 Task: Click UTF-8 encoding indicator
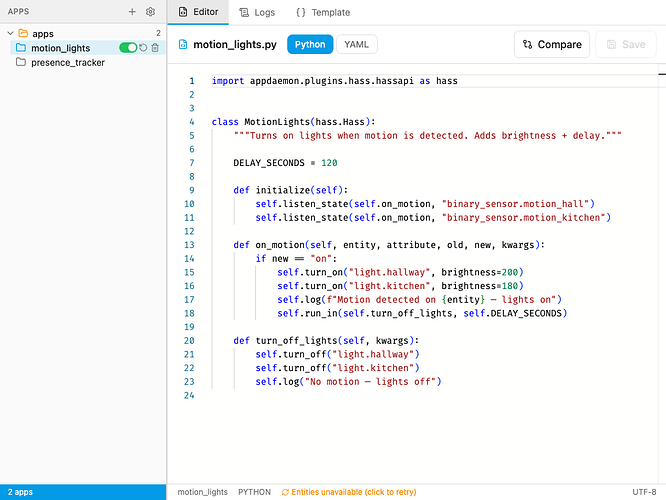point(644,492)
